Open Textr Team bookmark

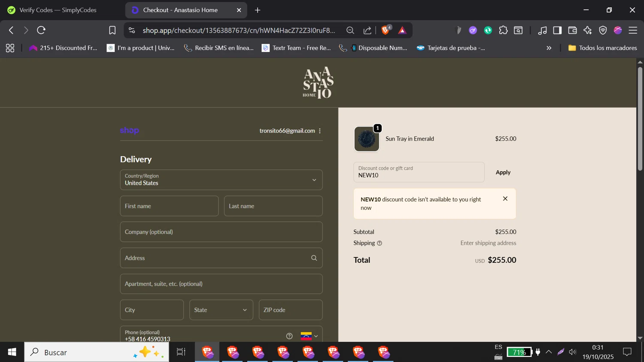pyautogui.click(x=296, y=48)
